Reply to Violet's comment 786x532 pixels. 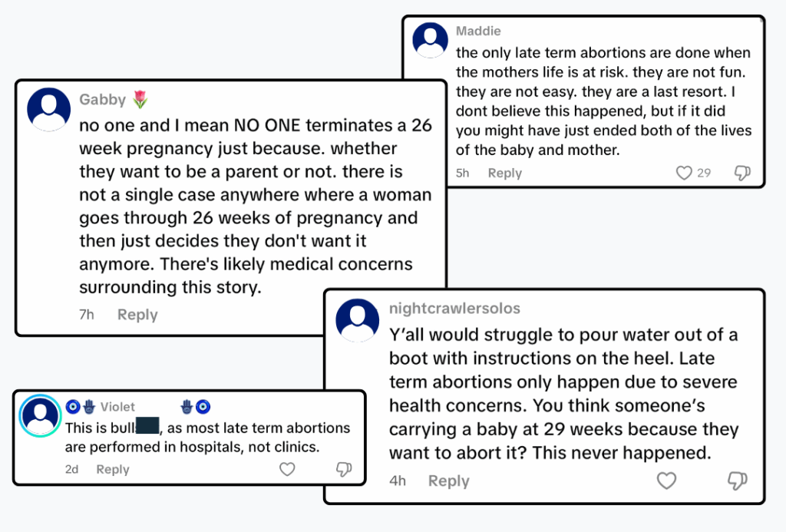(113, 469)
